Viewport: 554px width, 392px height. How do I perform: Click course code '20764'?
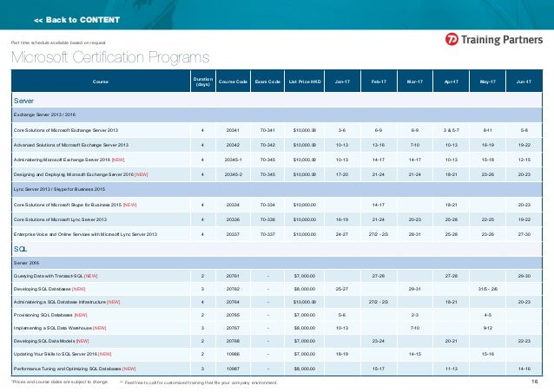coord(233,302)
